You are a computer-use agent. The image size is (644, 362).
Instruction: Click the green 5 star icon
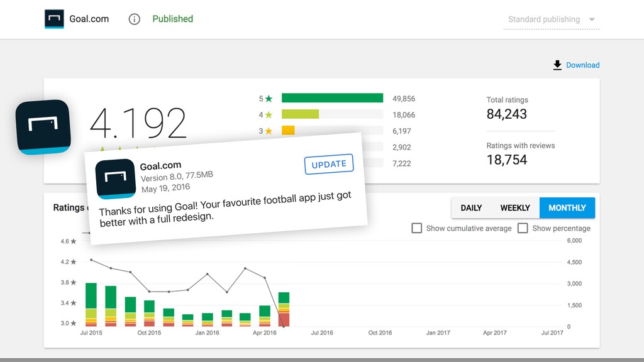(x=269, y=99)
